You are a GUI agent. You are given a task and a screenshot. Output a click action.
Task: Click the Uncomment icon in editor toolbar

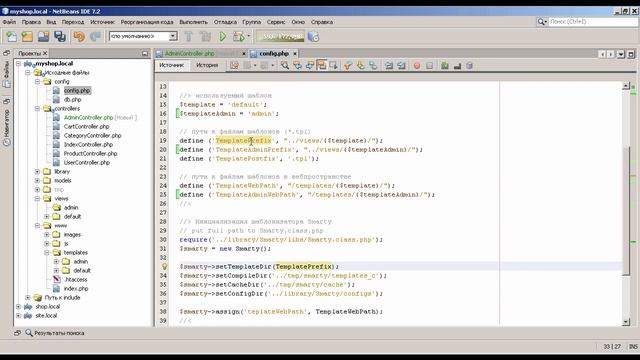click(457, 65)
